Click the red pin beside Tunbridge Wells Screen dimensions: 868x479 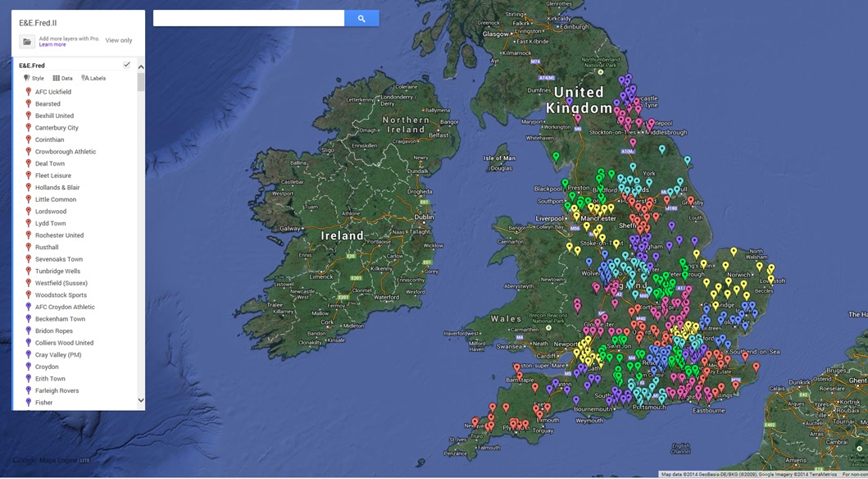point(29,271)
